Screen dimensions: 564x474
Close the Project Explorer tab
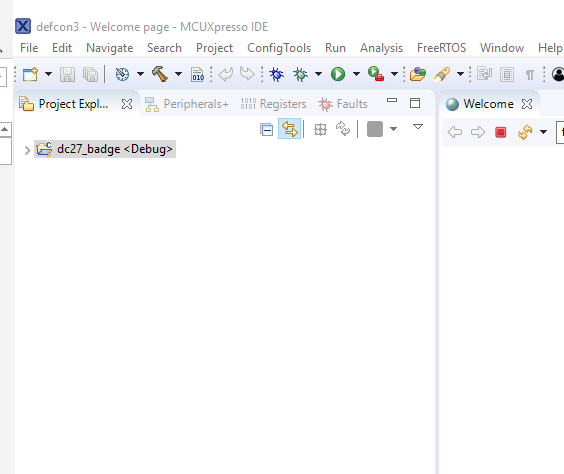tap(127, 104)
